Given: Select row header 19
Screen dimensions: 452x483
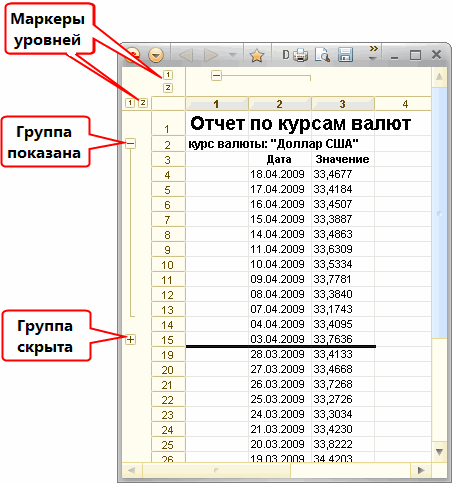Looking at the screenshot, I should 168,355.
